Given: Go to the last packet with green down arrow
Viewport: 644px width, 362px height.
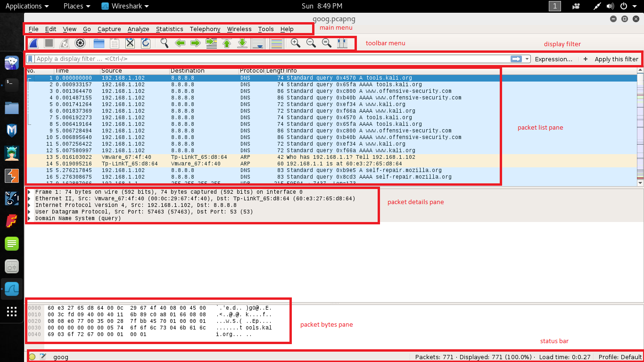Looking at the screenshot, I should click(x=241, y=43).
